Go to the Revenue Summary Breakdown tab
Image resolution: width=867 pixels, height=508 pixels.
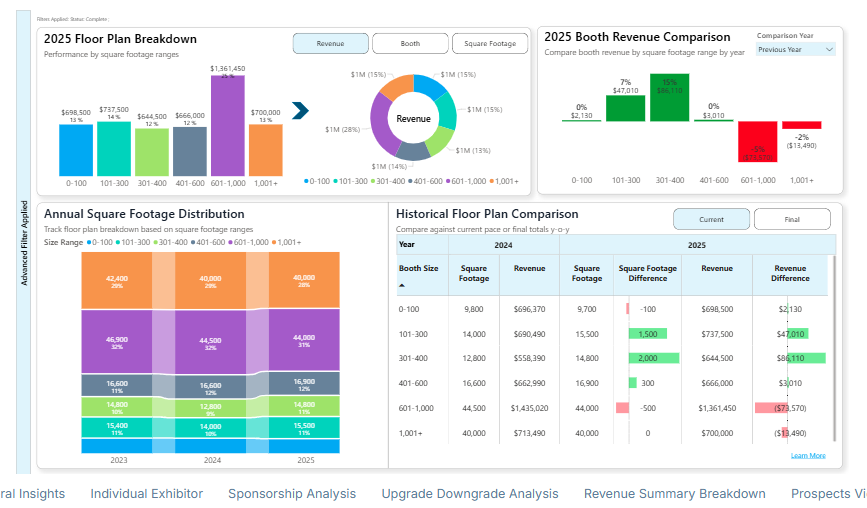tap(674, 493)
